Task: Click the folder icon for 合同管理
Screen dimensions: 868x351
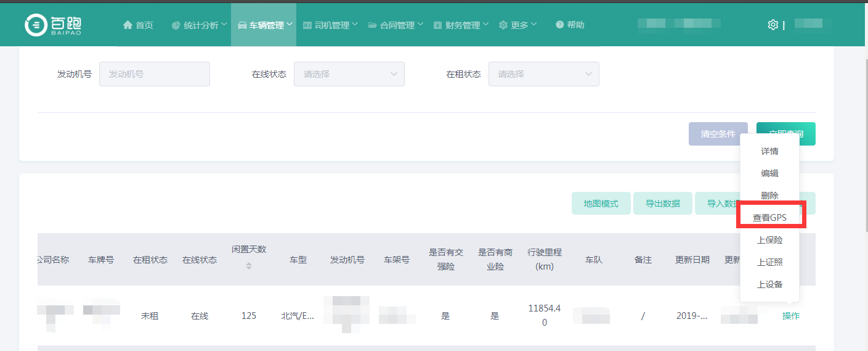Action: pos(373,25)
